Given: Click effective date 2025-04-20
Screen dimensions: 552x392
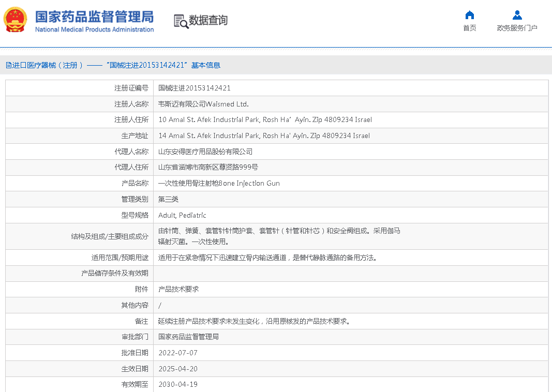Looking at the screenshot, I should [178, 369].
